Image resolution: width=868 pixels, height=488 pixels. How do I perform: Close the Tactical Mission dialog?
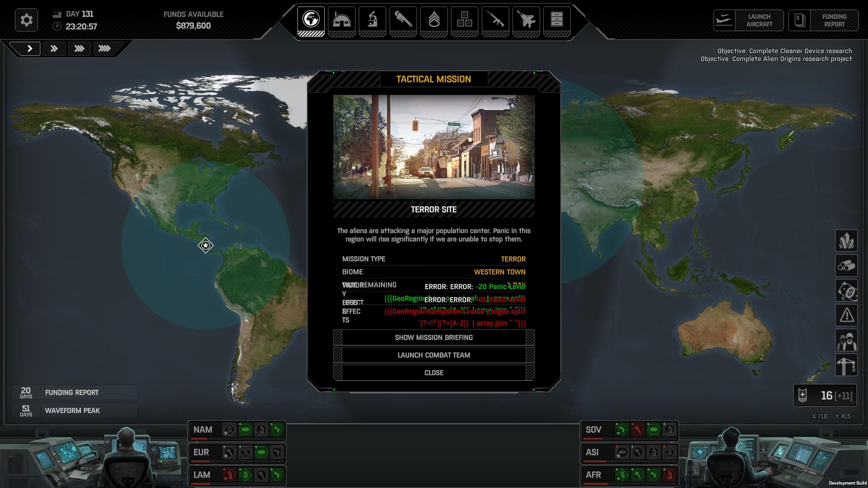pos(434,373)
